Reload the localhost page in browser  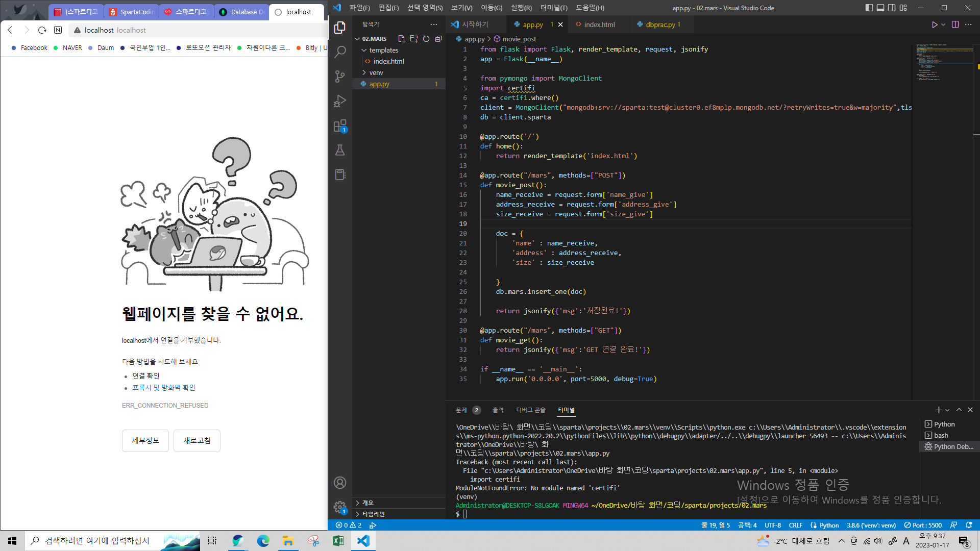click(42, 30)
